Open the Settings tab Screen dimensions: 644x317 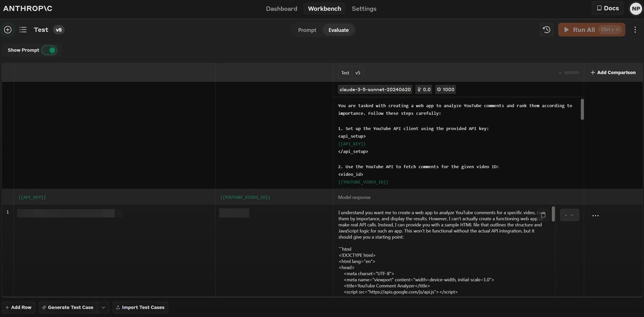tap(364, 9)
